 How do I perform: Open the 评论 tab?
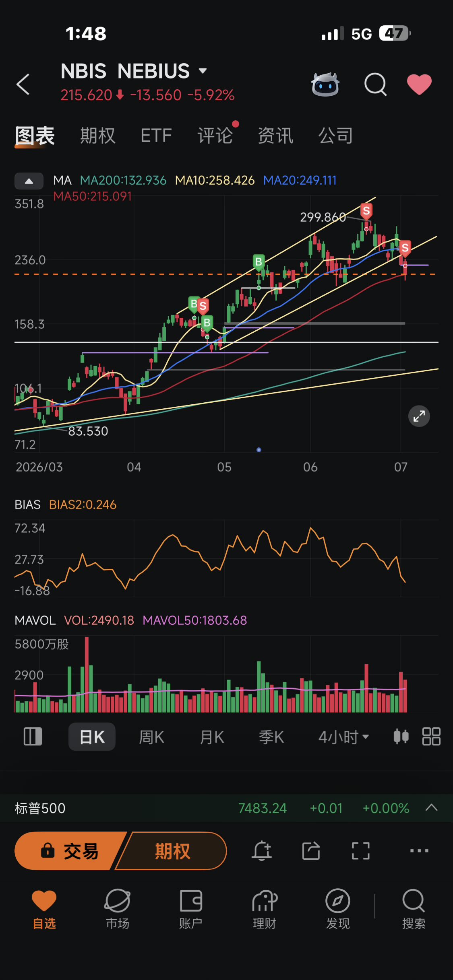click(x=215, y=136)
